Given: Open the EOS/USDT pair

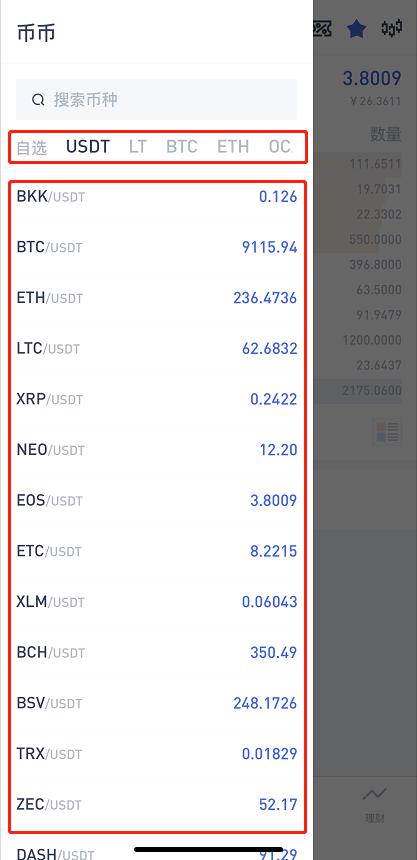Looking at the screenshot, I should pos(157,500).
